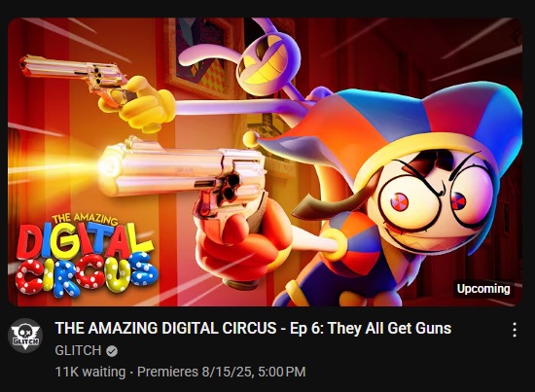This screenshot has height=392, width=535.
Task: Click the polka-dot CIRCUS word in logo
Action: tap(86, 273)
